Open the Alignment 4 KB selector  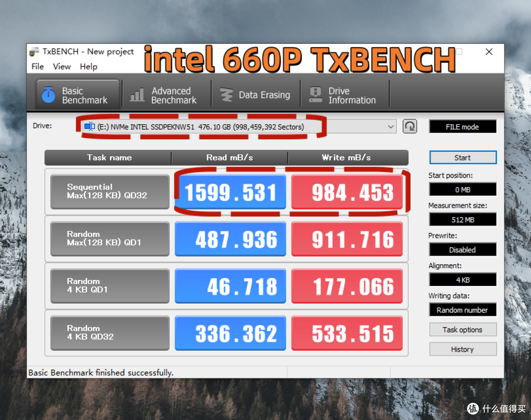pos(462,280)
